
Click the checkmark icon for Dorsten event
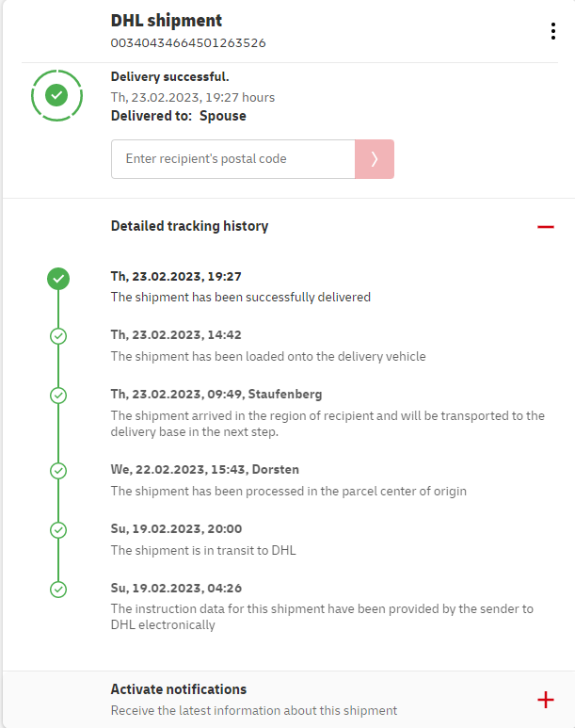[x=58, y=470]
